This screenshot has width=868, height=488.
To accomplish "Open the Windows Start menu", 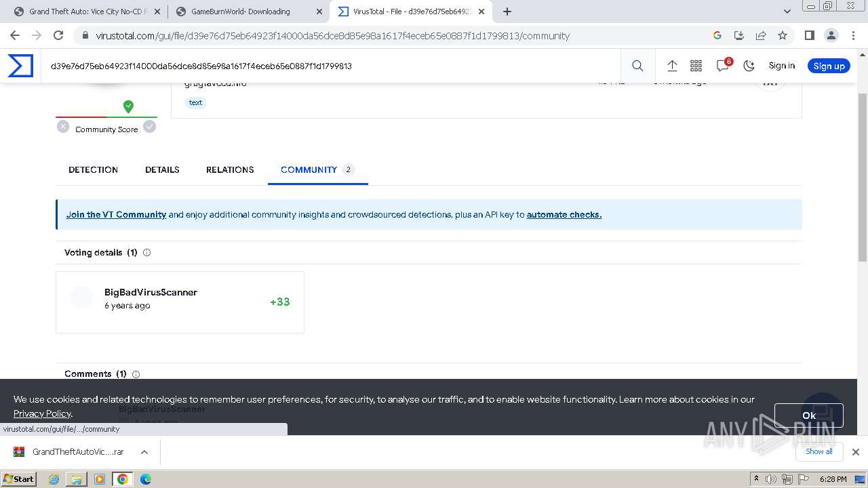I will [x=19, y=479].
